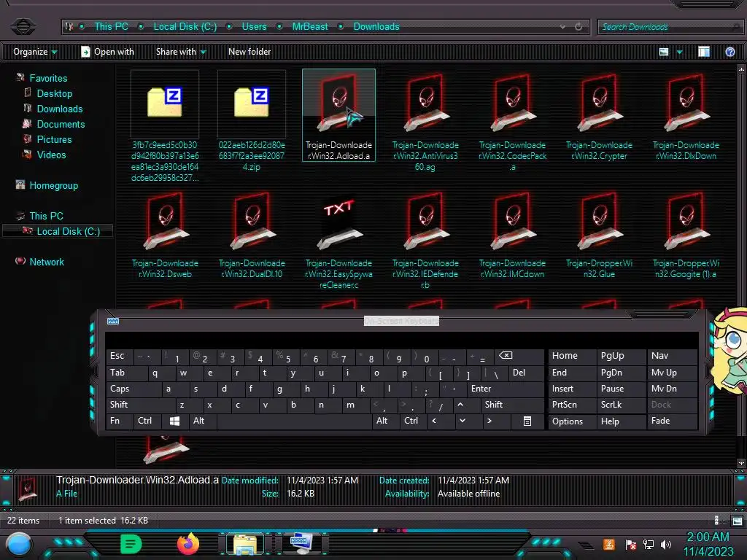Screen dimensions: 747x560
Task: Click the Open with button
Action: tap(108, 52)
